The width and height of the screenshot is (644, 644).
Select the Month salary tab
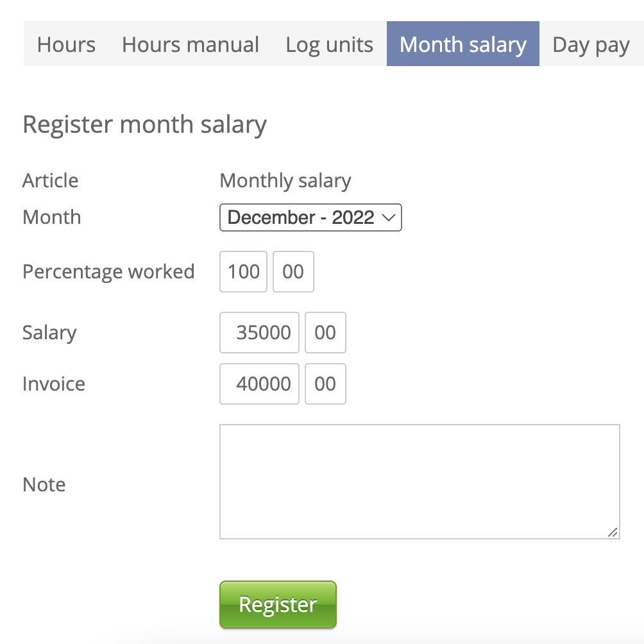tap(462, 44)
